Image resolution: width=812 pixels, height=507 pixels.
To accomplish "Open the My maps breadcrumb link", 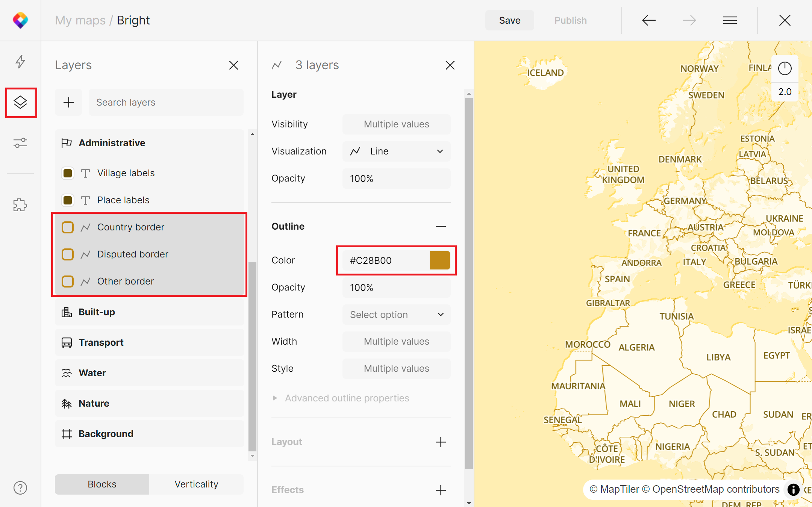I will [x=80, y=20].
